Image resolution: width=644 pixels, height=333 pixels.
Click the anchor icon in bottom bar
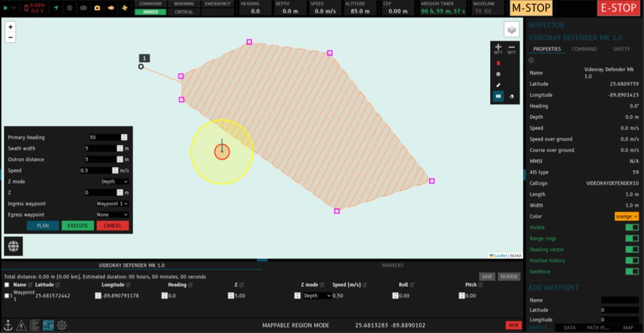pyautogui.click(x=8, y=325)
